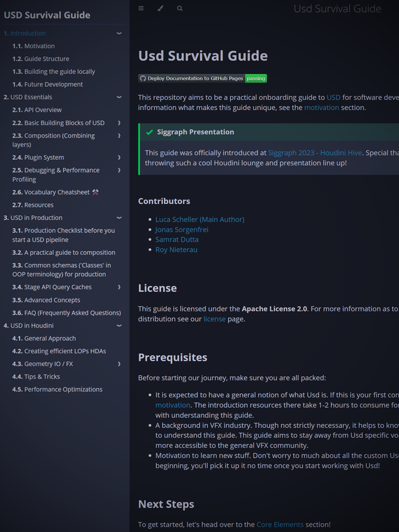Open 2.7. Resources chapter

(x=33, y=205)
